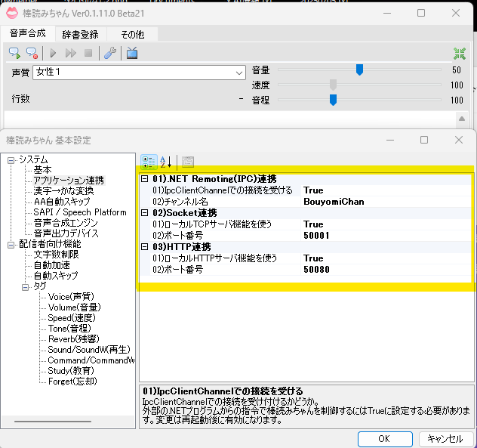This screenshot has width=477, height=448.
Task: Click the fast-forward skip icon
Action: pos(70,53)
